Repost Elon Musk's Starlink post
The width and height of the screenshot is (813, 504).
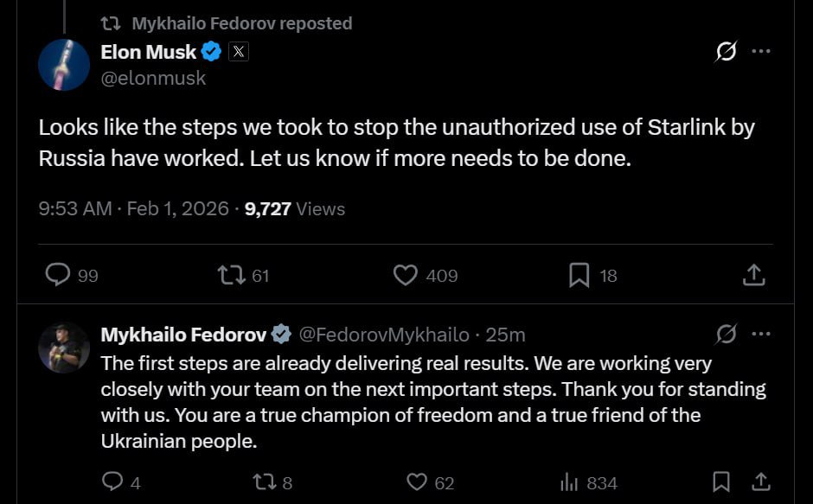coord(231,275)
